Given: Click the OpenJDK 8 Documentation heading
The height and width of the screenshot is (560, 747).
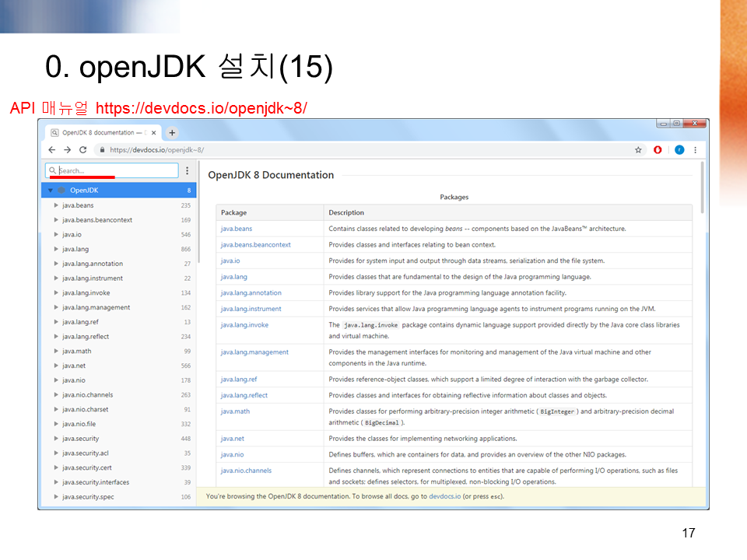Looking at the screenshot, I should pos(271,175).
